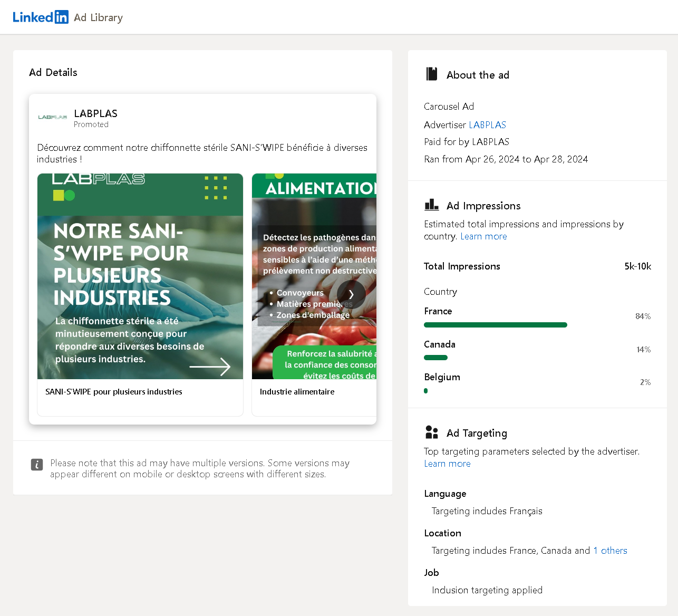Click the blue "in" square icon

[62, 17]
